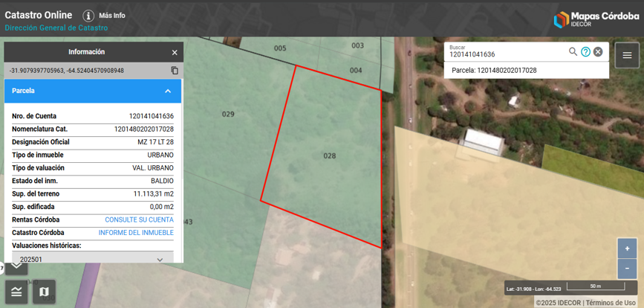Zoom in with the plus button
Image resolution: width=644 pixels, height=308 pixels.
click(x=627, y=248)
